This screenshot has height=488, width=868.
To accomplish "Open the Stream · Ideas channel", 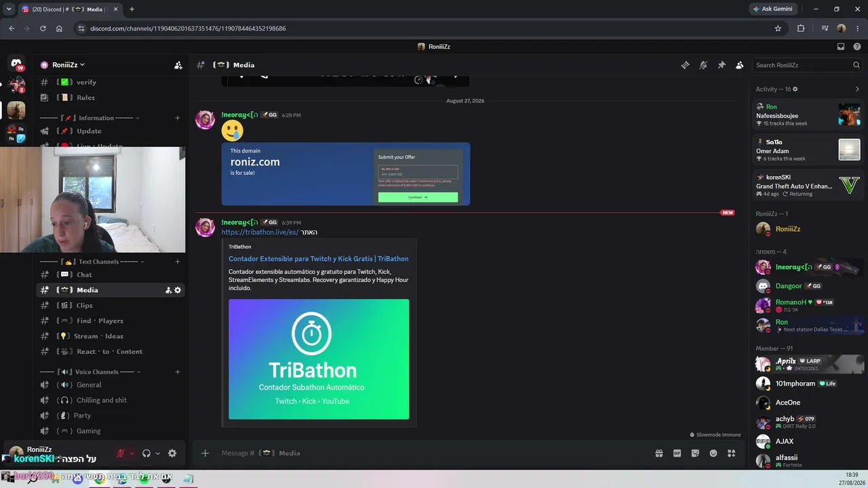I will [x=108, y=336].
